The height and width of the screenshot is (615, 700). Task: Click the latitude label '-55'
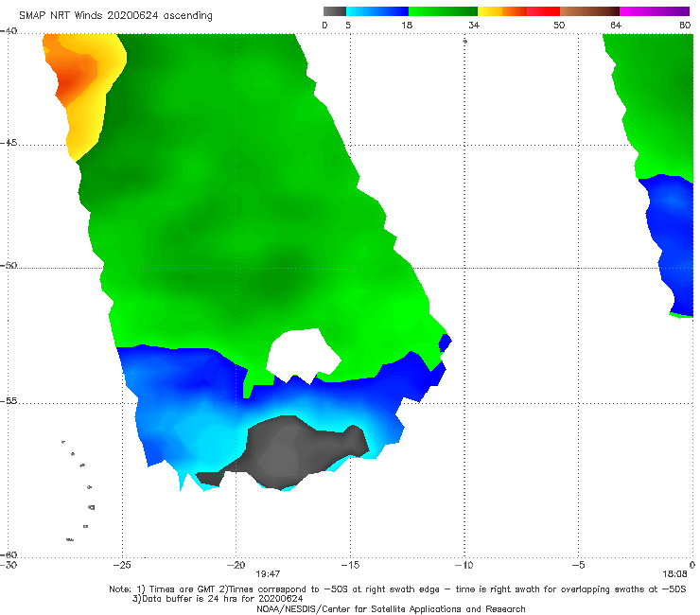point(9,401)
